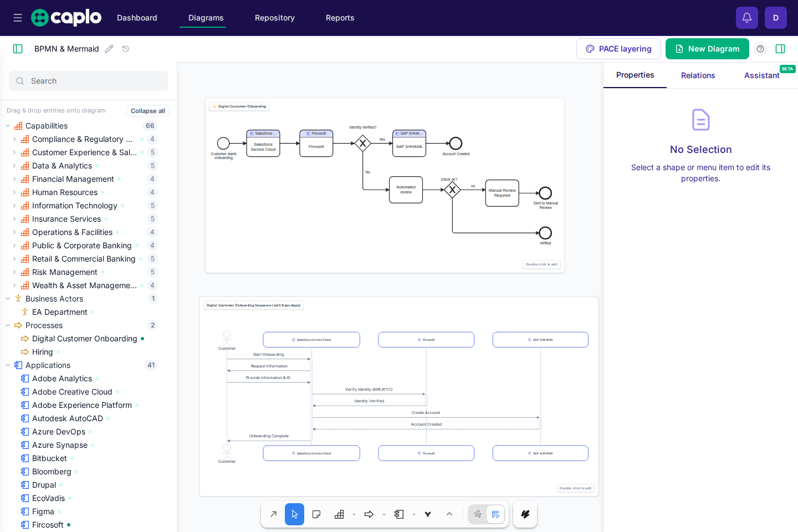The height and width of the screenshot is (532, 798).
Task: Open the help question mark icon
Action: click(x=760, y=49)
